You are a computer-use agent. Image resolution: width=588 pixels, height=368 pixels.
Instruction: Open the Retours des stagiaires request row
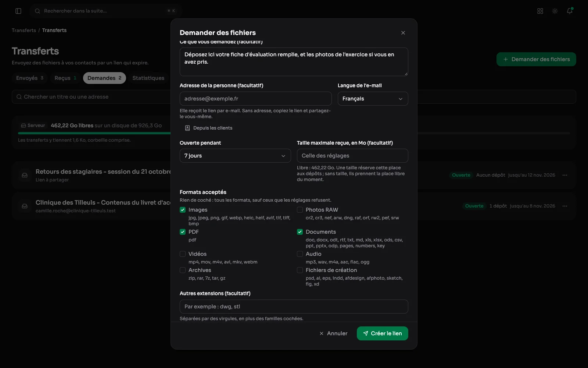tap(294, 175)
